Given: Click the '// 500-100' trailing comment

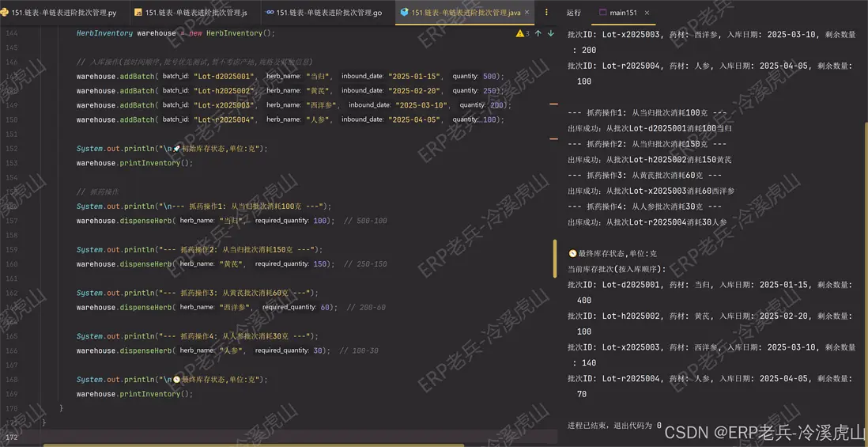Looking at the screenshot, I should (x=365, y=221).
